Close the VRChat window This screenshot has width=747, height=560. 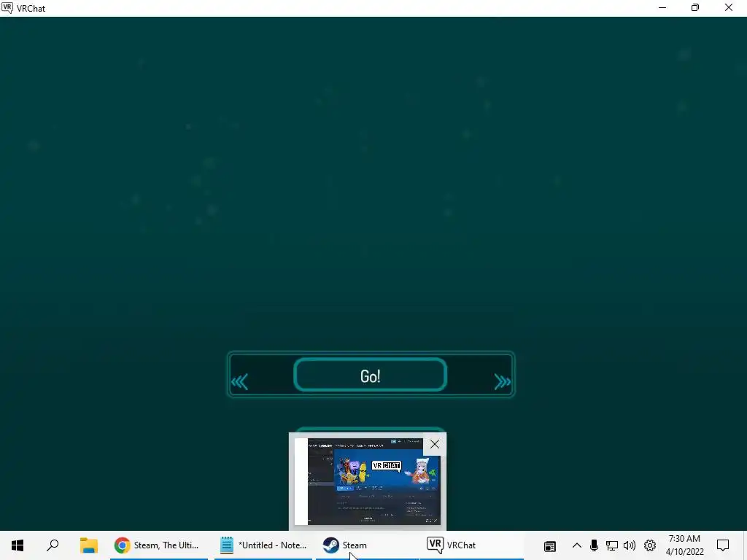click(x=729, y=7)
